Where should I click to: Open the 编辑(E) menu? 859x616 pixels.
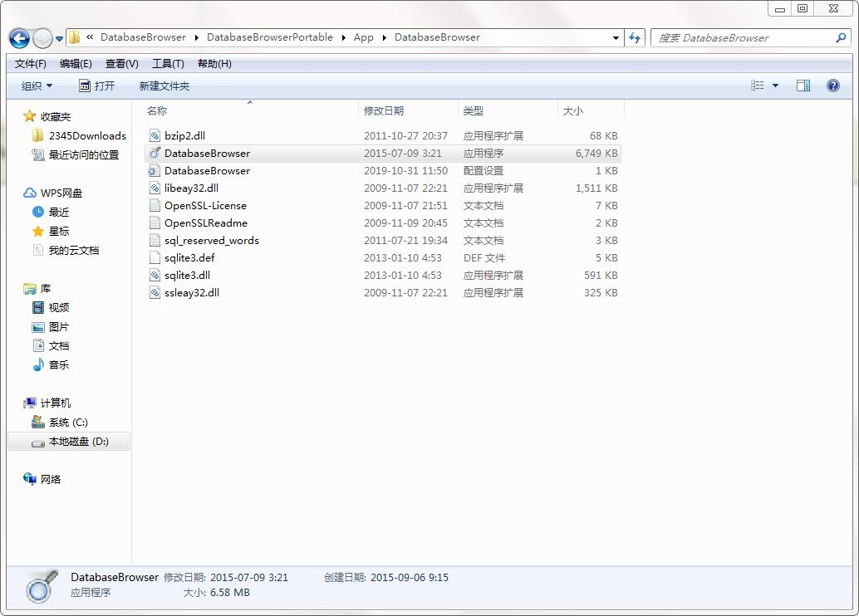coord(76,64)
